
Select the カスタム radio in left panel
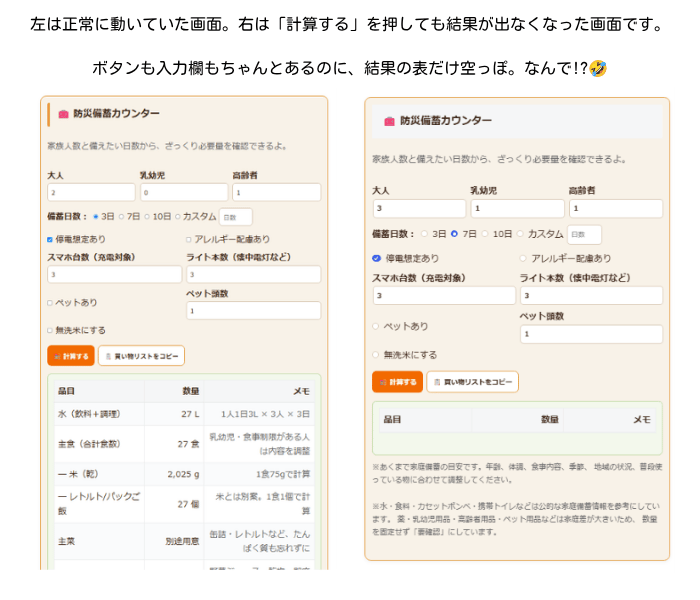point(177,217)
